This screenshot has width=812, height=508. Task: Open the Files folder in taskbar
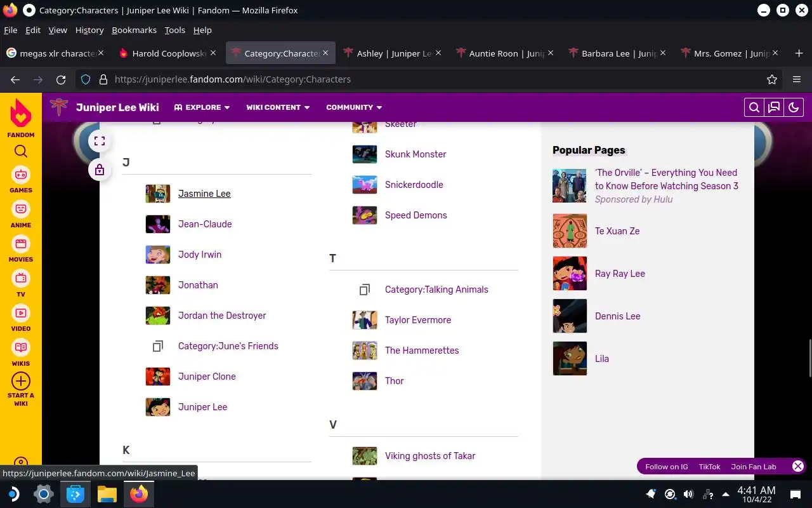[x=107, y=494]
